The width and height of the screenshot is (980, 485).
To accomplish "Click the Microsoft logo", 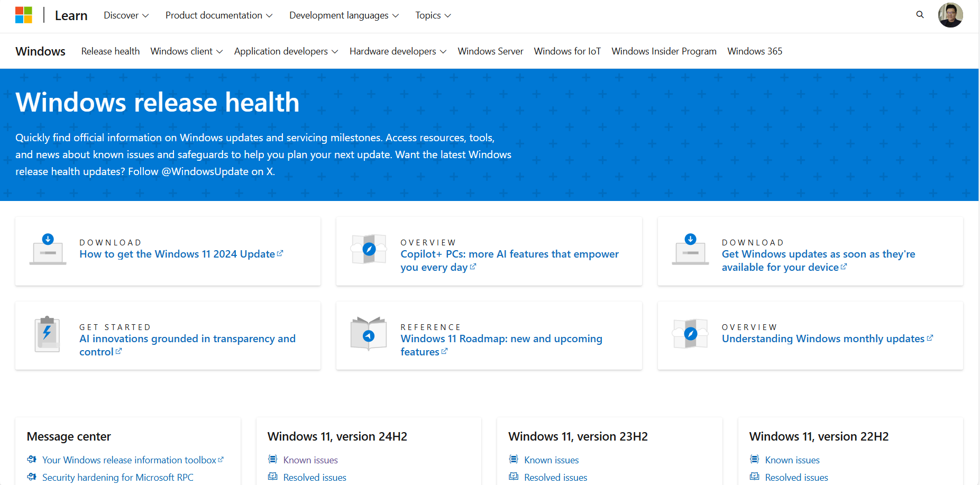I will pyautogui.click(x=23, y=15).
